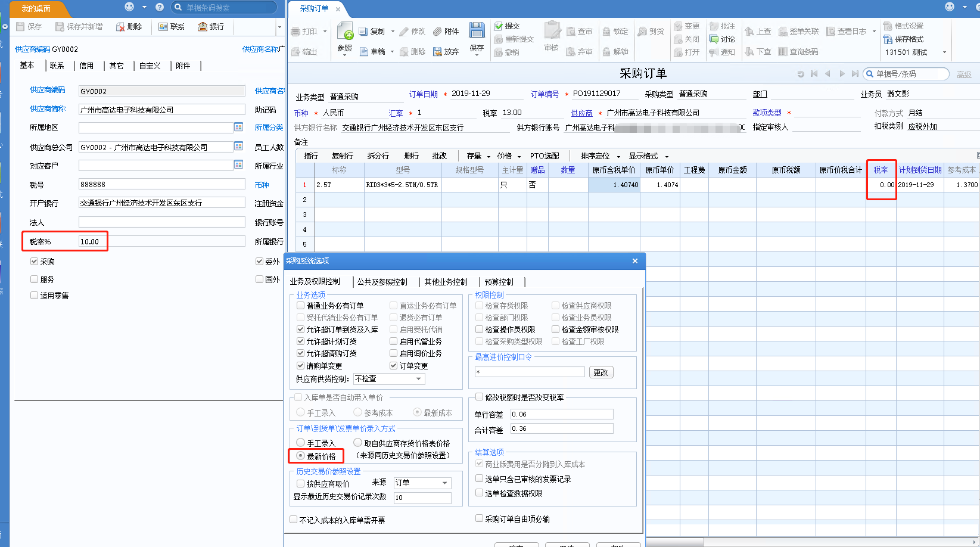Click the 保存格式 save format icon
Image resolution: width=980 pixels, height=547 pixels.
pyautogui.click(x=888, y=39)
